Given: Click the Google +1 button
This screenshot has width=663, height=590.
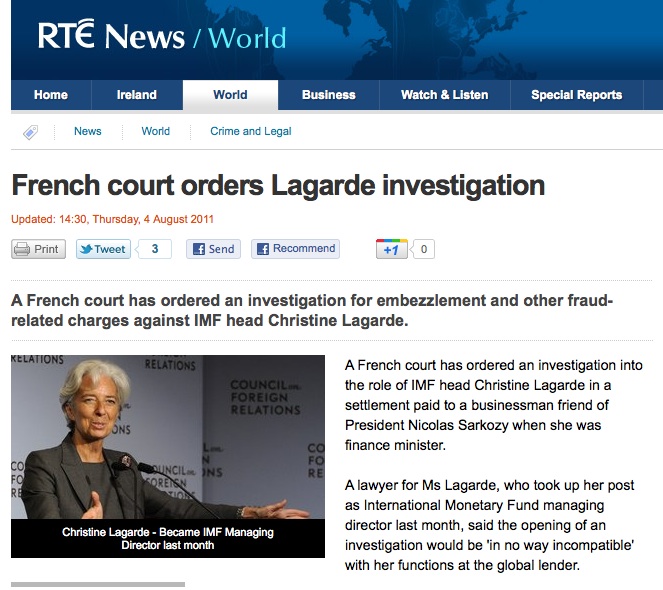Looking at the screenshot, I should (x=392, y=249).
